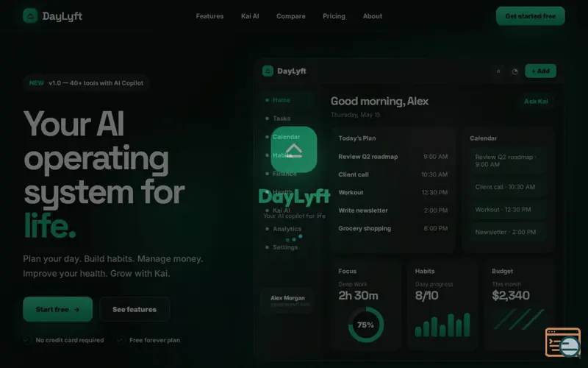Screen dimensions: 588x368
Task: Click the Start free button
Action: 58,309
